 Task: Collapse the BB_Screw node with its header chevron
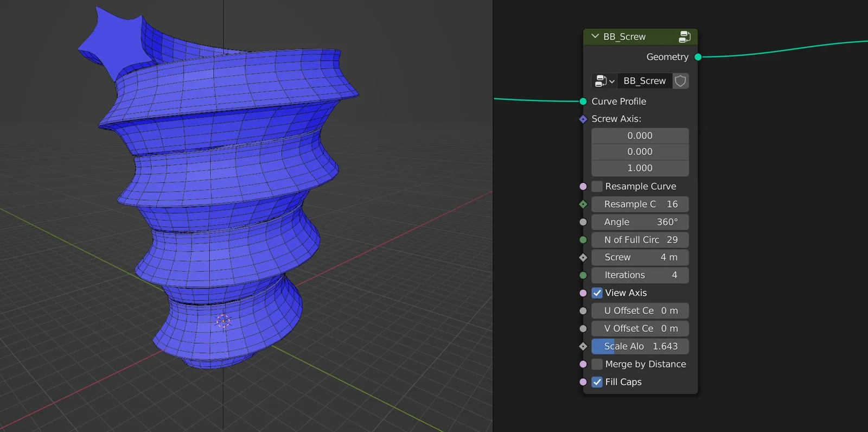click(x=595, y=36)
